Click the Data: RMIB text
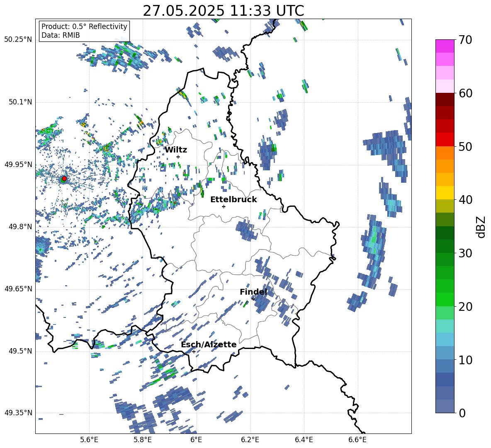The width and height of the screenshot is (491, 448). [x=61, y=35]
